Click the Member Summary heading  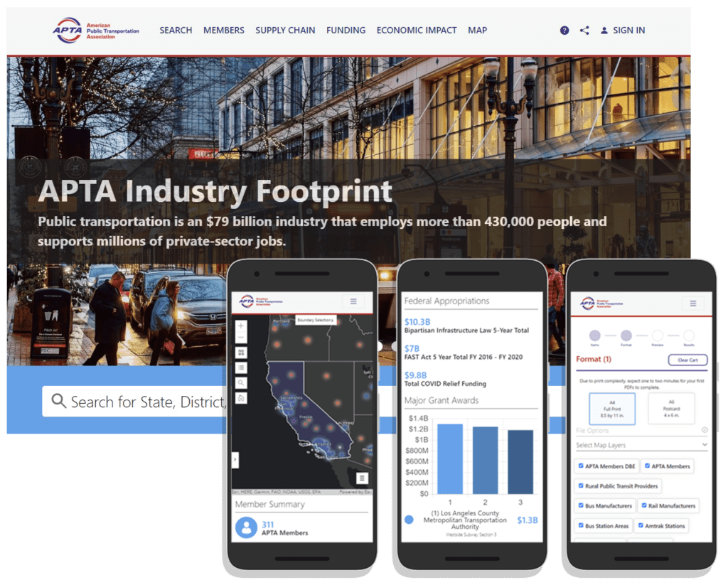[269, 504]
